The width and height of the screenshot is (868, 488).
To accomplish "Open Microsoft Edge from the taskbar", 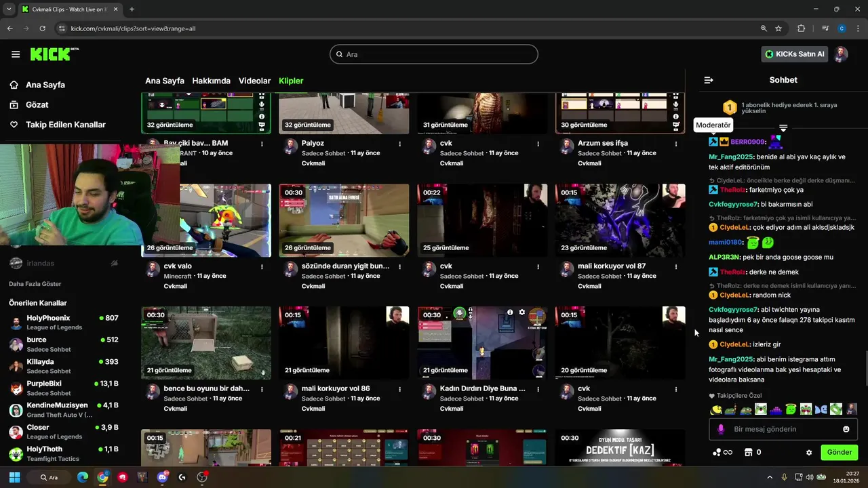I will pos(83,477).
